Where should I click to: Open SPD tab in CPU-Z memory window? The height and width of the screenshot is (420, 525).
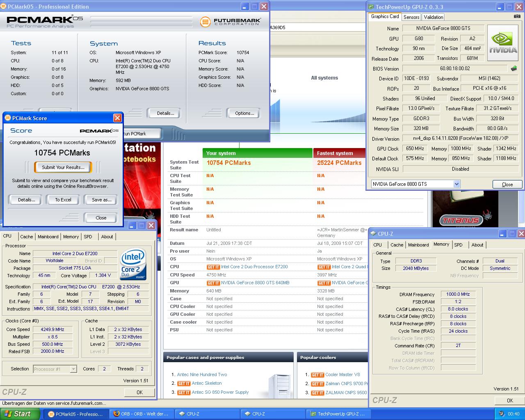(x=459, y=245)
